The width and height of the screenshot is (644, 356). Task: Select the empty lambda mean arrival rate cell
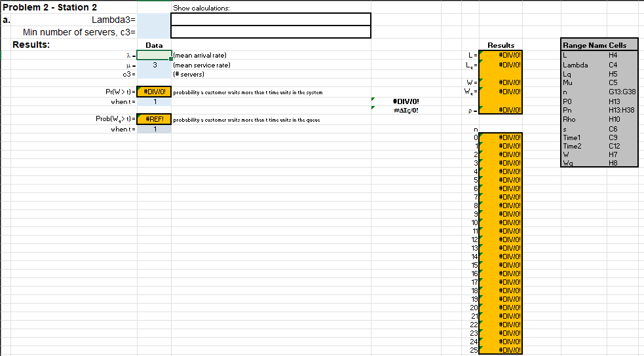coord(154,55)
